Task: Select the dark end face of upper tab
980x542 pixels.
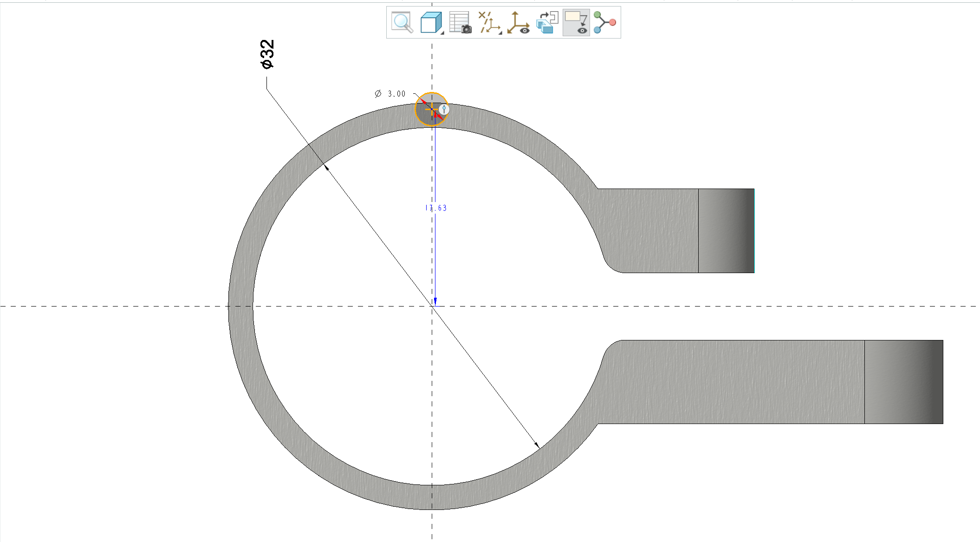Action: (726, 231)
